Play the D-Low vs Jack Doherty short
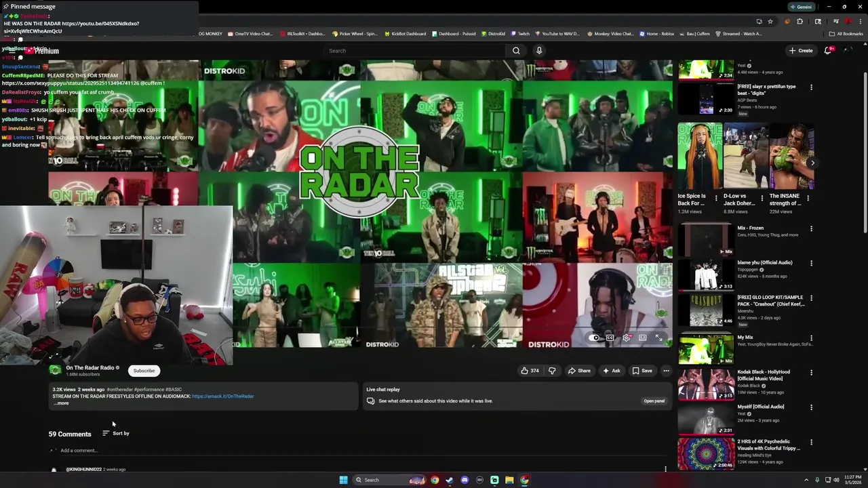Image resolution: width=868 pixels, height=488 pixels. (745, 156)
